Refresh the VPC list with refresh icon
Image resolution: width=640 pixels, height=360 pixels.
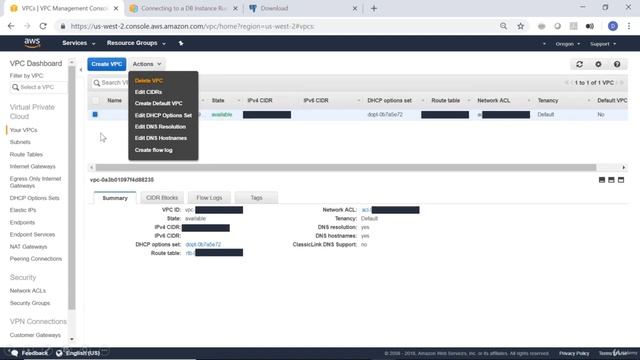tap(579, 64)
